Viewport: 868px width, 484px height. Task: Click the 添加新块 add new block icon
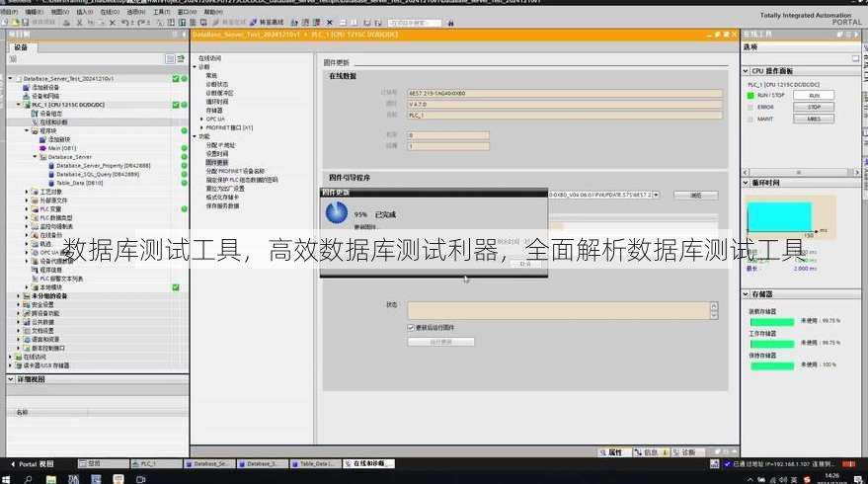point(42,139)
